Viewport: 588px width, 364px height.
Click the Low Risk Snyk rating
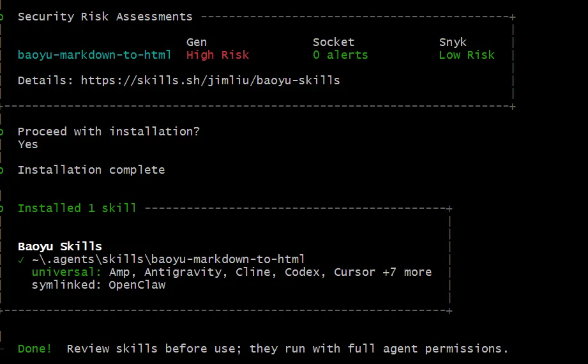click(x=467, y=55)
